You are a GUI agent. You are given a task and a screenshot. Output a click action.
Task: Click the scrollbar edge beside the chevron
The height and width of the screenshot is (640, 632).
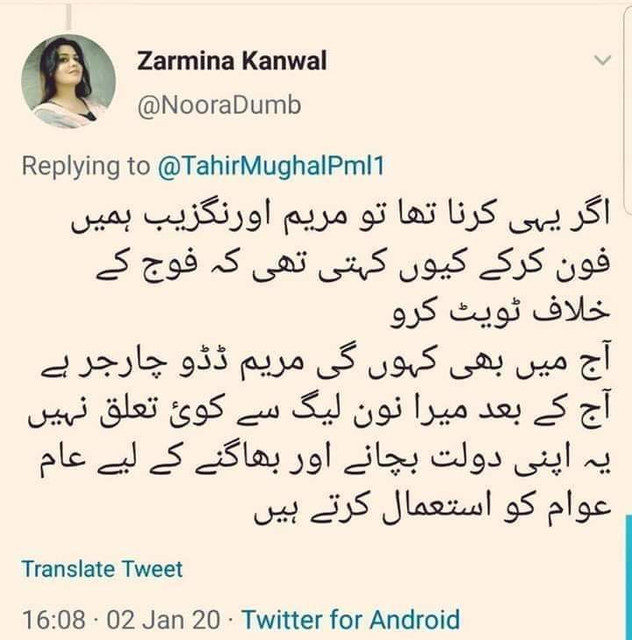pos(628,109)
